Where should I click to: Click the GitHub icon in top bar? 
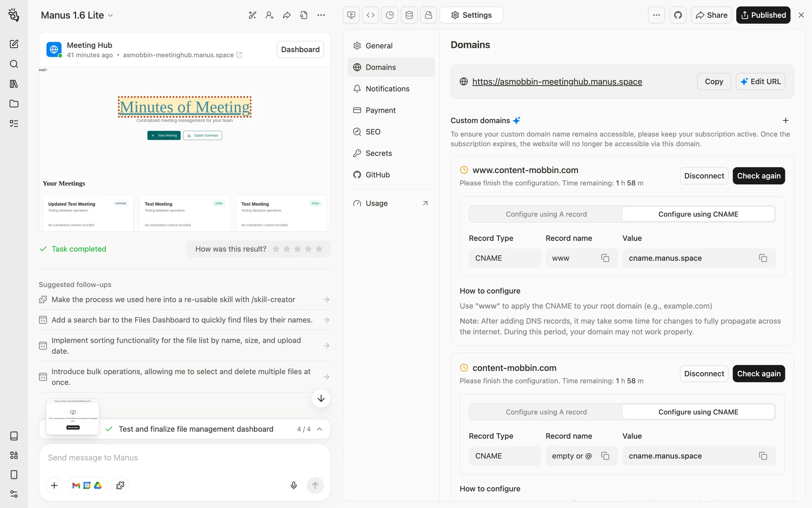coord(678,15)
